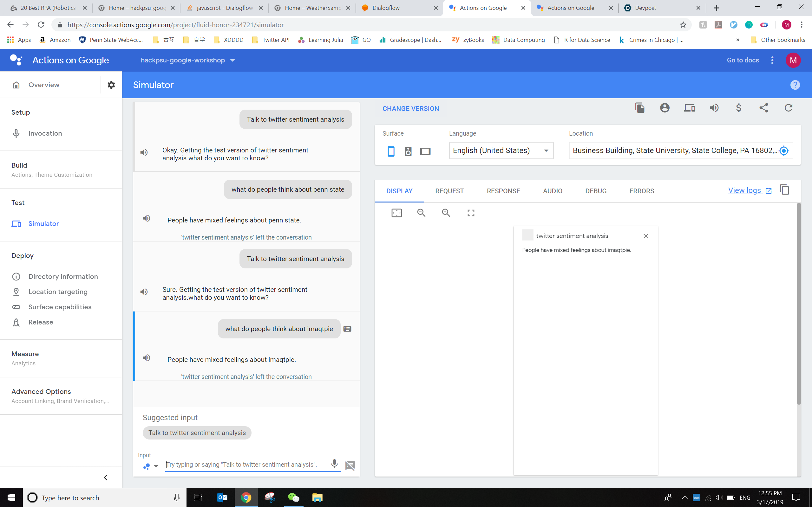The width and height of the screenshot is (812, 507).
Task: Switch to the DEBUG tab
Action: (596, 191)
